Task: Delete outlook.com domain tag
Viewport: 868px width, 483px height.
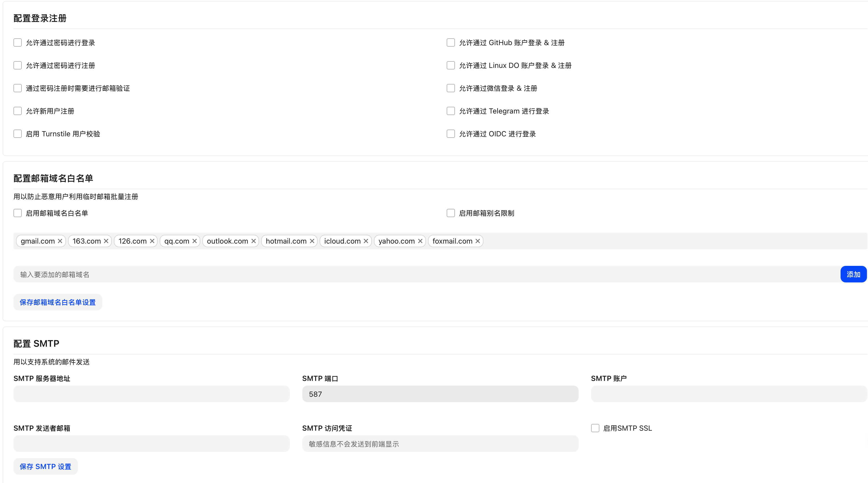Action: 253,241
